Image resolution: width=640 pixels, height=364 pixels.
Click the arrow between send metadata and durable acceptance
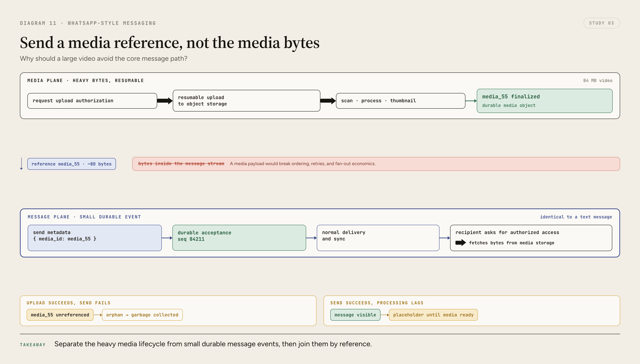click(167, 238)
